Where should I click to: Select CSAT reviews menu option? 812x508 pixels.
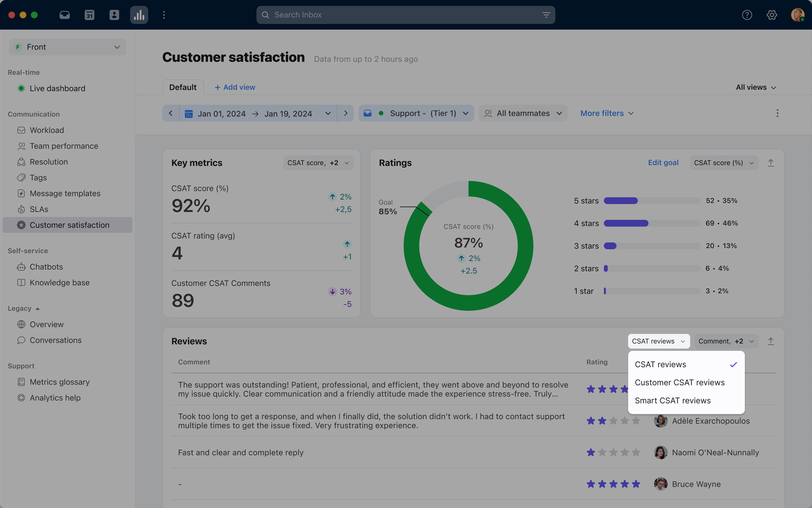pos(686,365)
